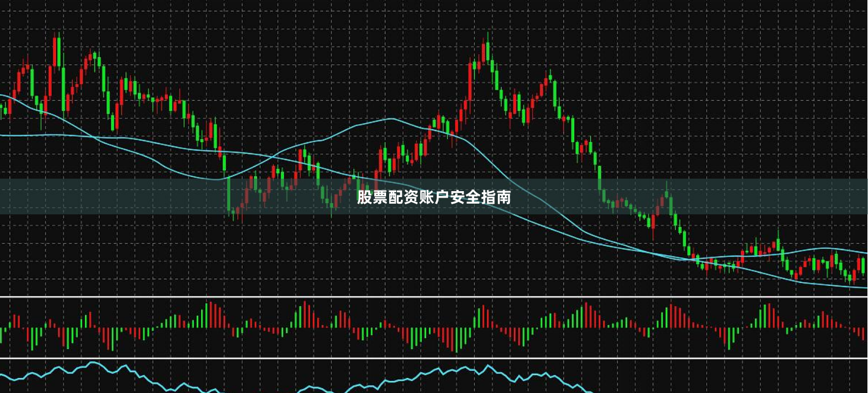Click the title text 股票配资账户安全指南
Screen dimensions: 868x393
(x=434, y=197)
